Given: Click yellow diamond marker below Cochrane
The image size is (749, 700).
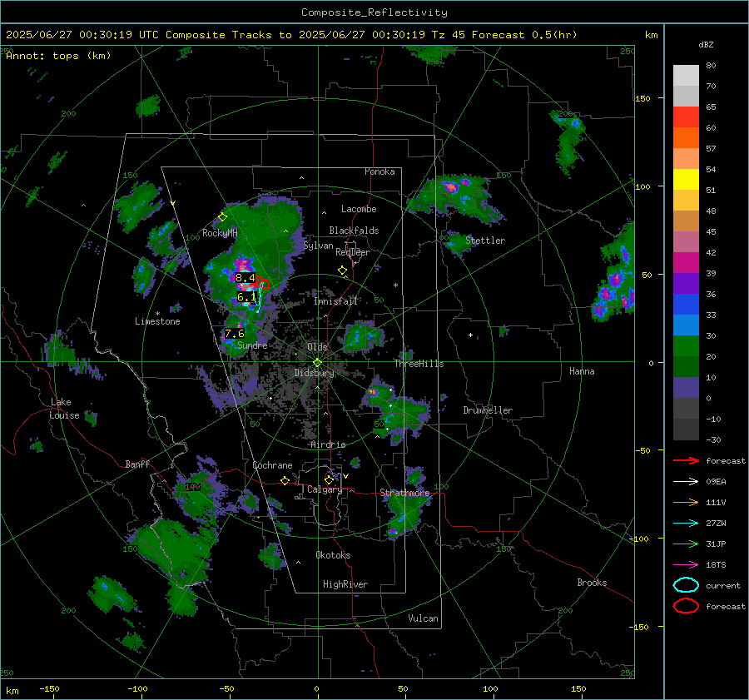Looking at the screenshot, I should coord(285,481).
